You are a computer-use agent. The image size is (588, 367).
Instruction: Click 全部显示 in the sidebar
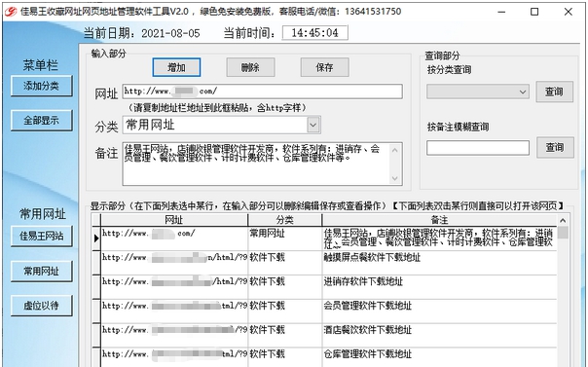point(41,121)
